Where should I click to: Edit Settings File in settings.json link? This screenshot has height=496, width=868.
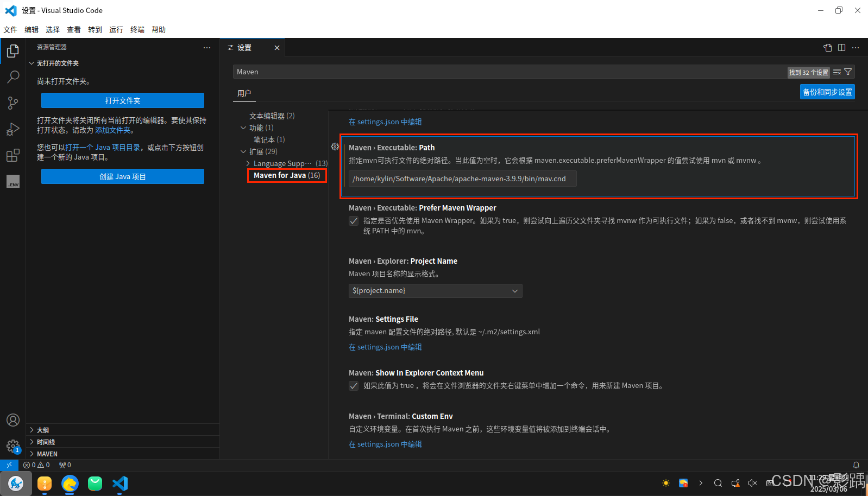(385, 347)
